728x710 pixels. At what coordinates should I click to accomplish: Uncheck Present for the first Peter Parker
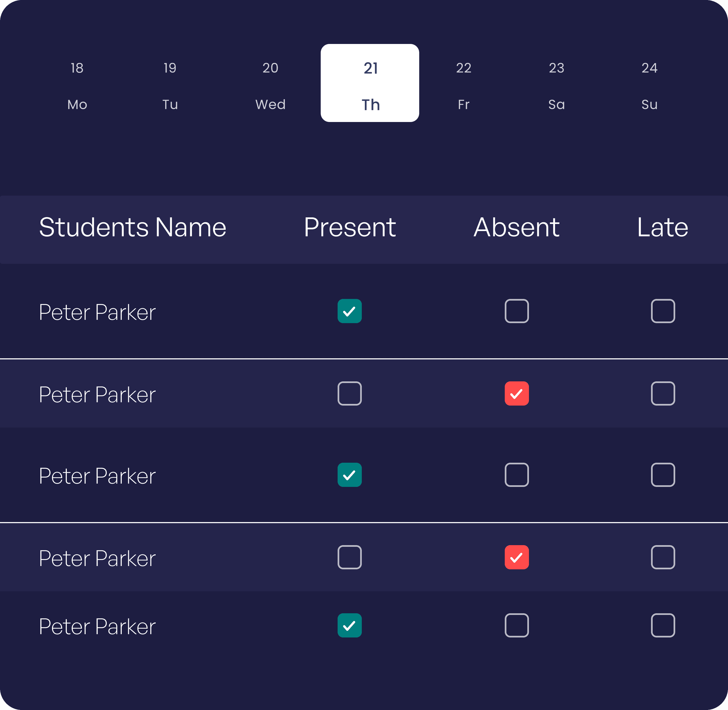click(350, 311)
